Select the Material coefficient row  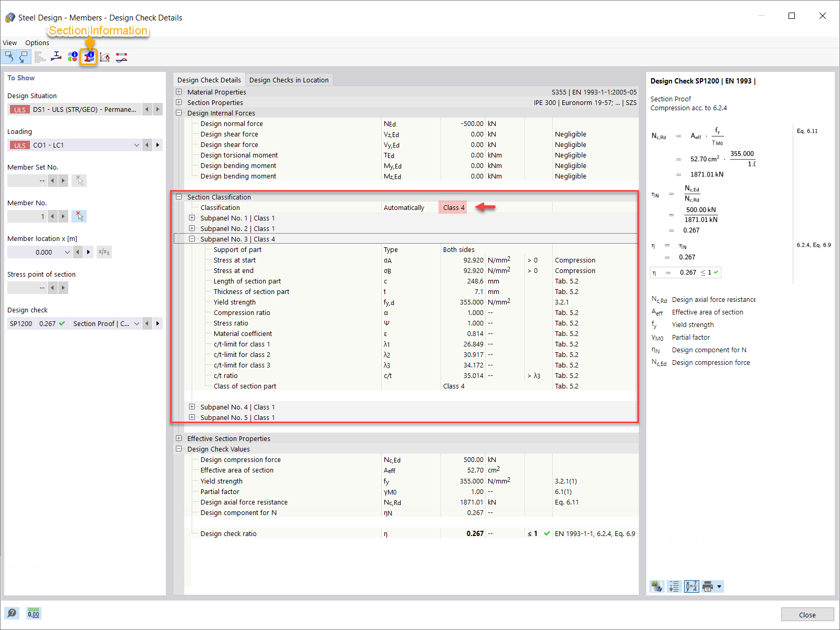coord(412,333)
